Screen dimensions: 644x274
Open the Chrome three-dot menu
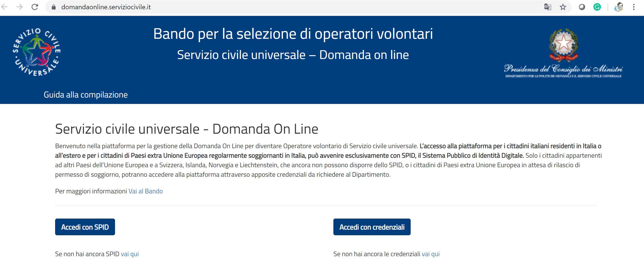pyautogui.click(x=634, y=7)
